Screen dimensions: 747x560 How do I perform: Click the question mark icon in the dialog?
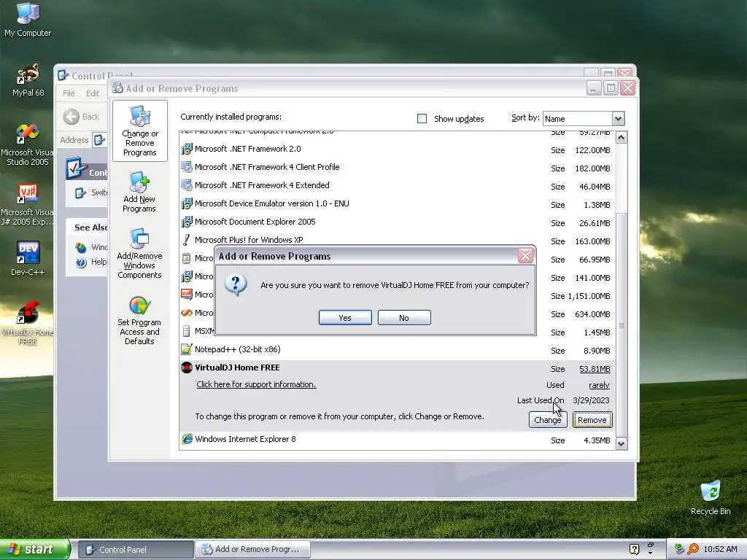236,285
